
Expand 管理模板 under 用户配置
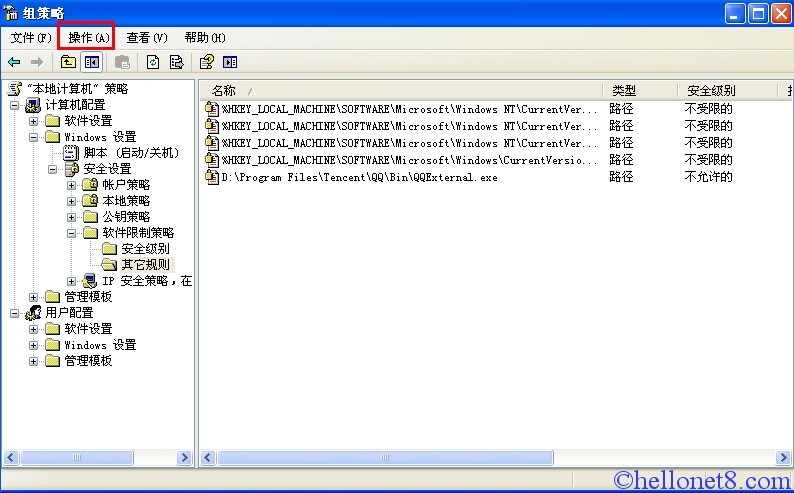pos(34,361)
